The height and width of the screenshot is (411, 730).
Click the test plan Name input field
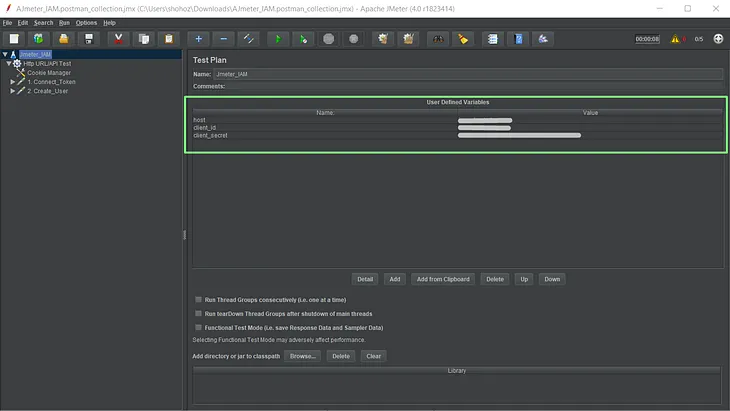(x=468, y=74)
